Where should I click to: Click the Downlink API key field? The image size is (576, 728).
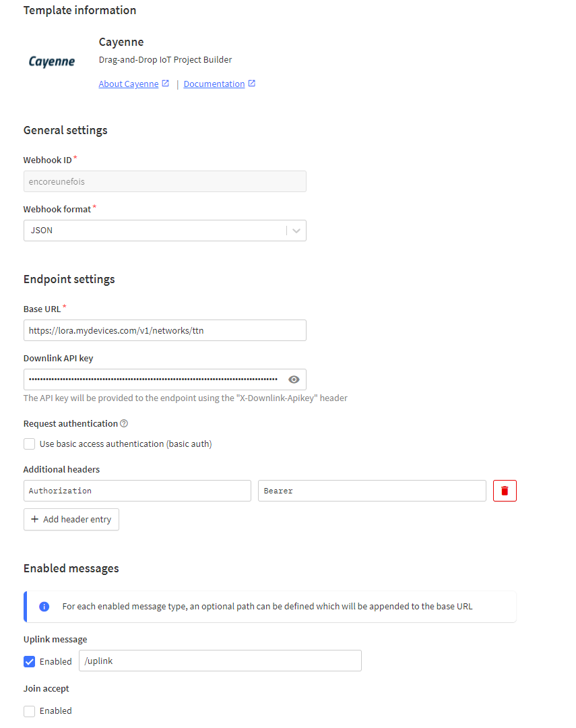click(165, 380)
